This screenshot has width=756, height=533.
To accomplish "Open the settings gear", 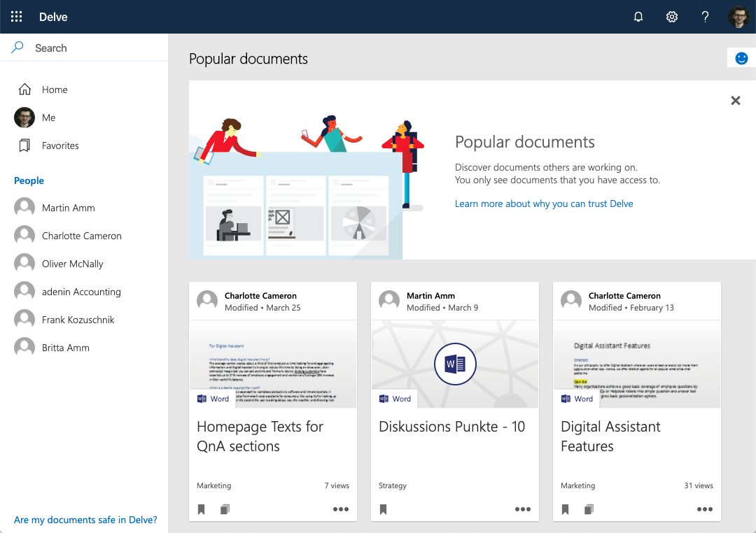I will click(x=671, y=17).
